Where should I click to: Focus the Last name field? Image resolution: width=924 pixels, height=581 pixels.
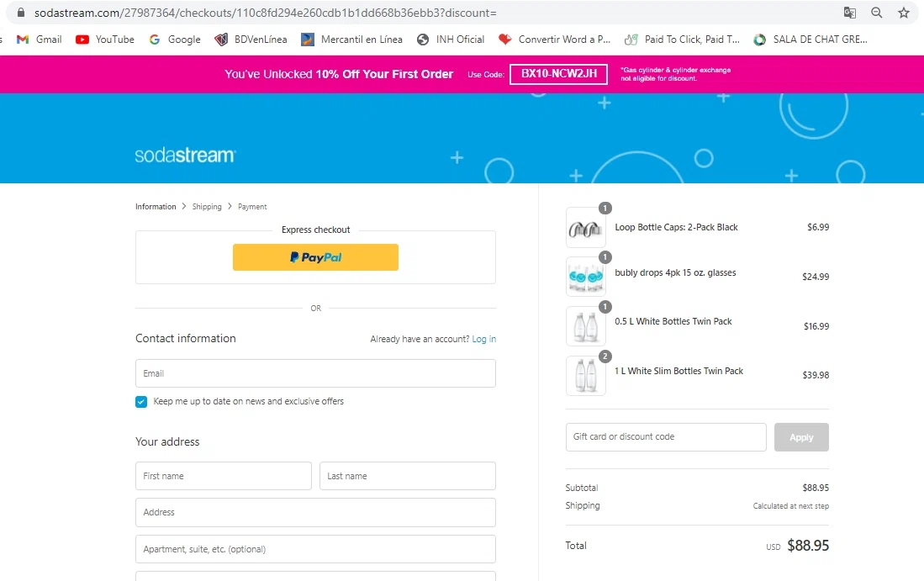point(407,476)
